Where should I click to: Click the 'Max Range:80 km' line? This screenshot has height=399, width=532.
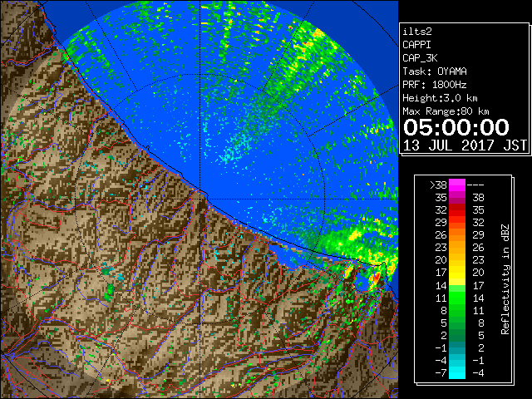446,111
